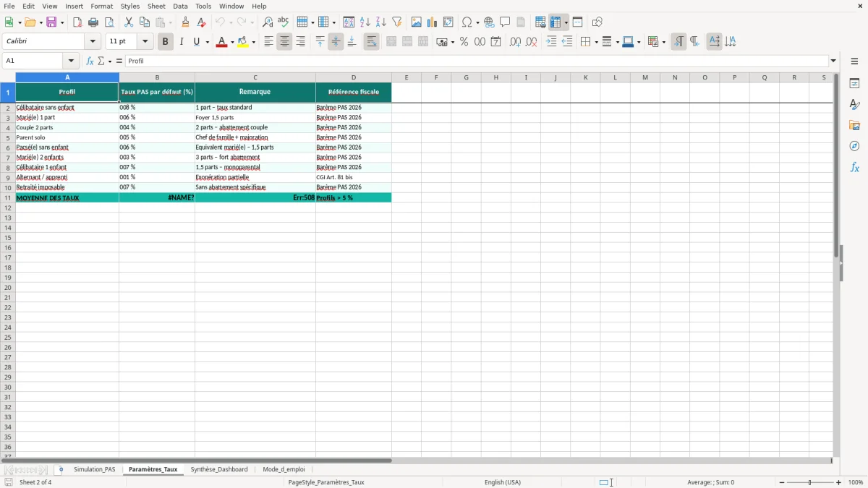
Task: Increase indent icon
Action: (551, 42)
